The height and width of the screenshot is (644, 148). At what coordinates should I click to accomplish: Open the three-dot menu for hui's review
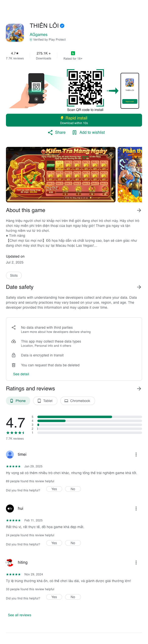[x=136, y=509]
